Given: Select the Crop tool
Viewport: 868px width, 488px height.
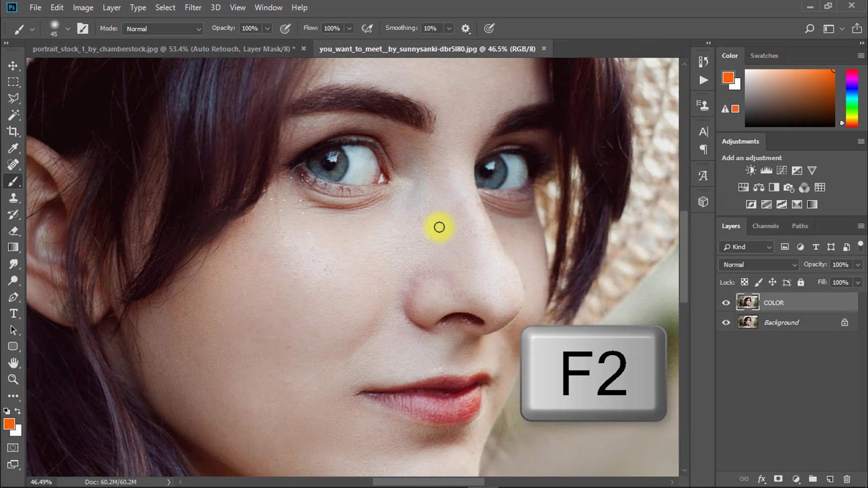Looking at the screenshot, I should pos(13,131).
